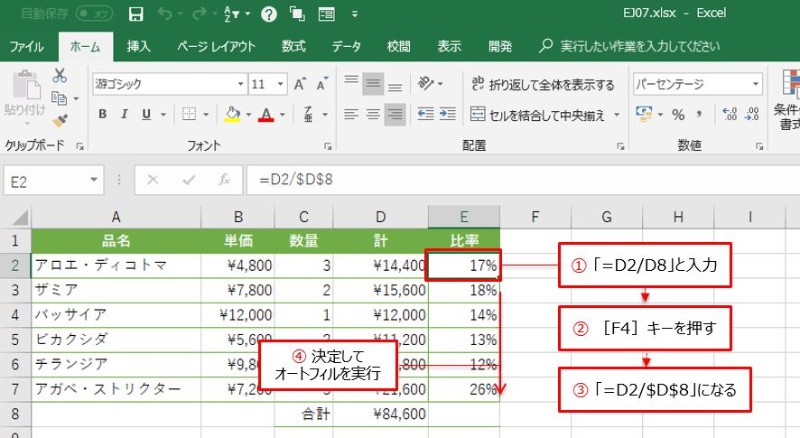The height and width of the screenshot is (438, 800).
Task: Click the percent style button
Action: point(678,114)
